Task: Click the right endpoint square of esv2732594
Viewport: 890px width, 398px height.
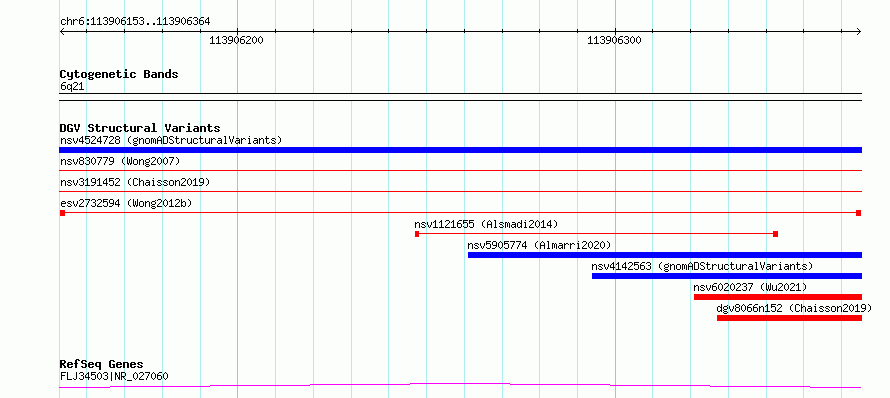Action: 859,213
